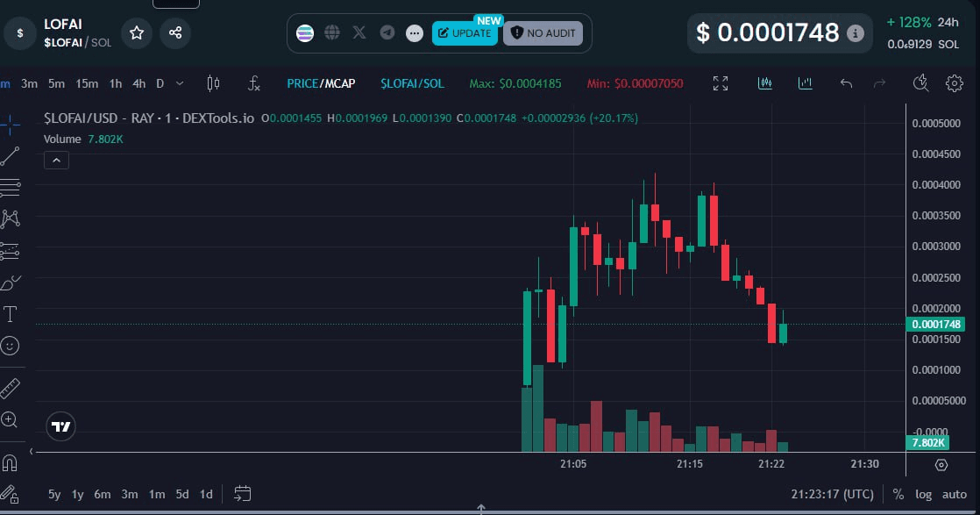Select the zoom-in magnifier tool
This screenshot has height=515, width=980.
tap(10, 420)
